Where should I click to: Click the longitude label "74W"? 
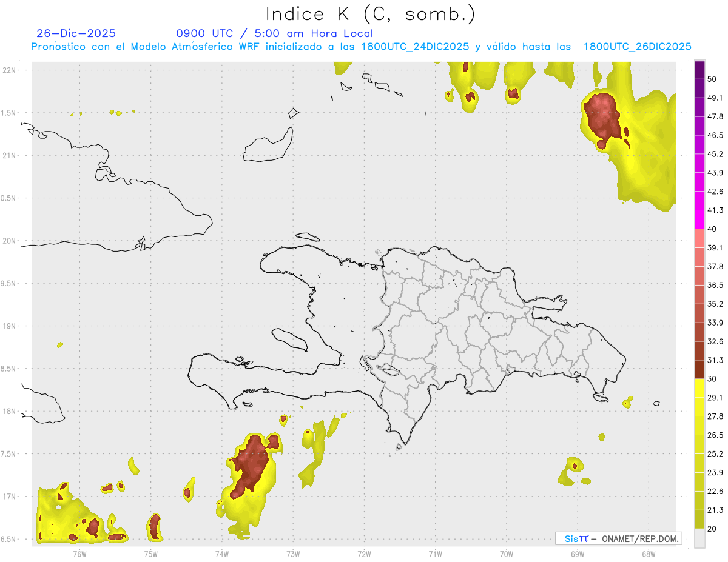coord(222,554)
